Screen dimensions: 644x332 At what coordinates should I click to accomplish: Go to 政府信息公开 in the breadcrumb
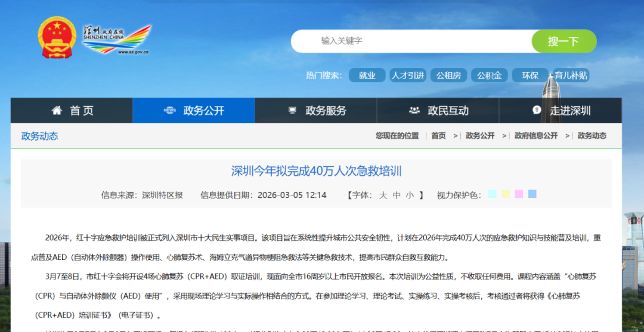tap(536, 136)
